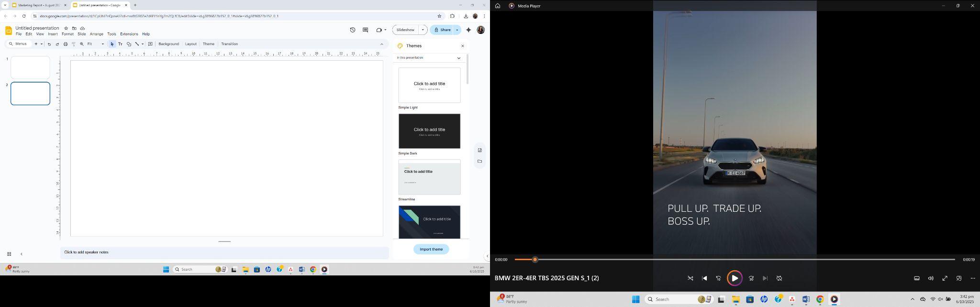The image size is (980, 307).
Task: Expand the video call camera dropdown
Action: (385, 30)
